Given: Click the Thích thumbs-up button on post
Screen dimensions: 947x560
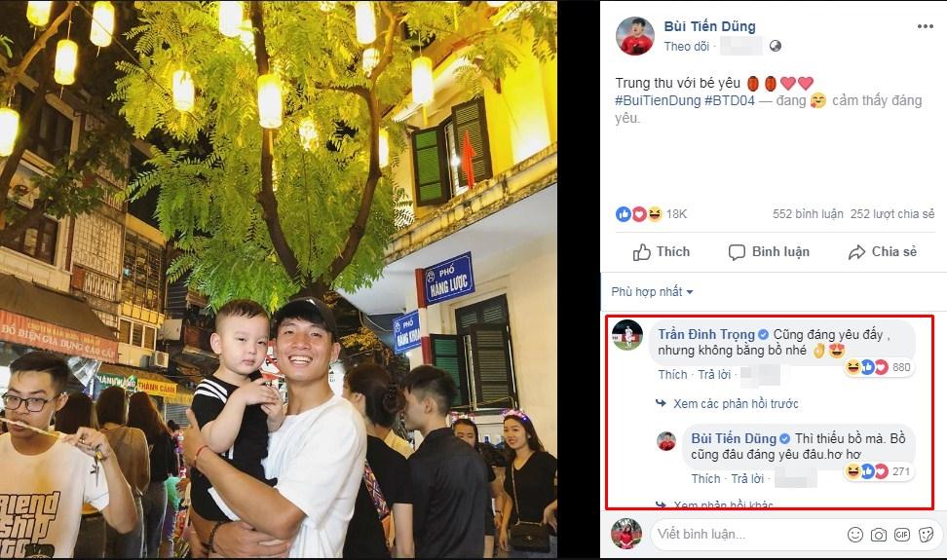Looking at the screenshot, I should [x=662, y=252].
